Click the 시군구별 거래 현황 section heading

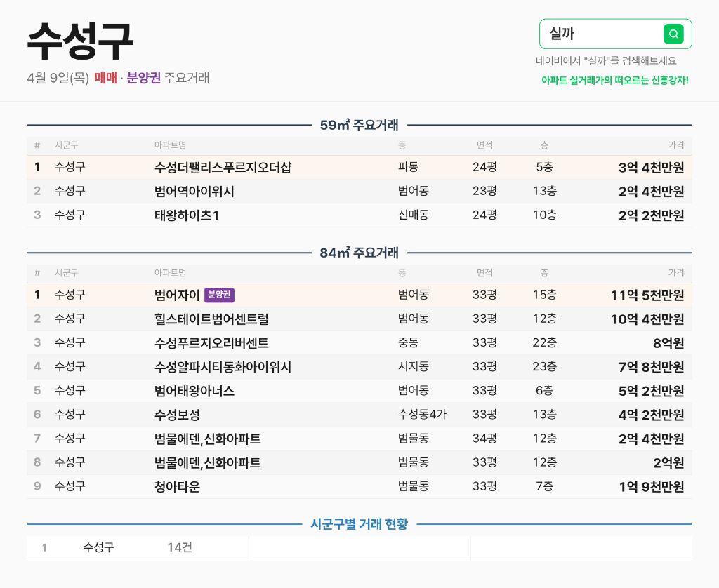(x=359, y=524)
